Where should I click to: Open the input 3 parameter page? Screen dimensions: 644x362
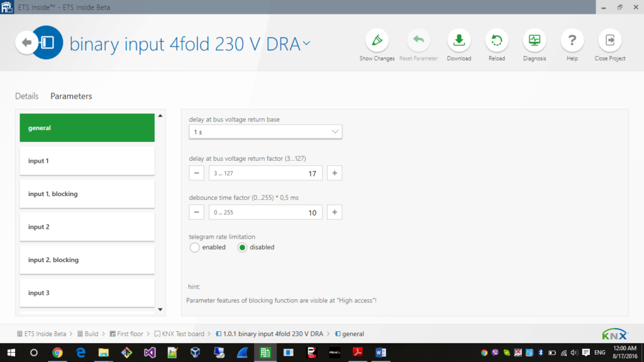tap(87, 293)
